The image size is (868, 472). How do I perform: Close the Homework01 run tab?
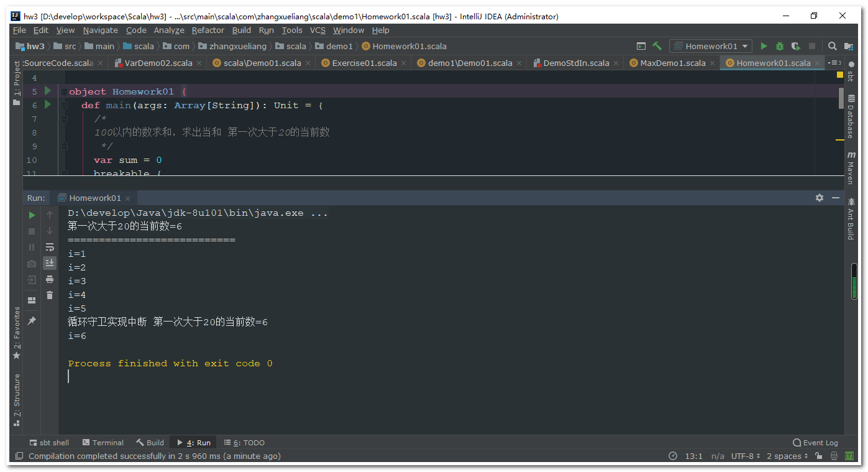click(x=127, y=198)
